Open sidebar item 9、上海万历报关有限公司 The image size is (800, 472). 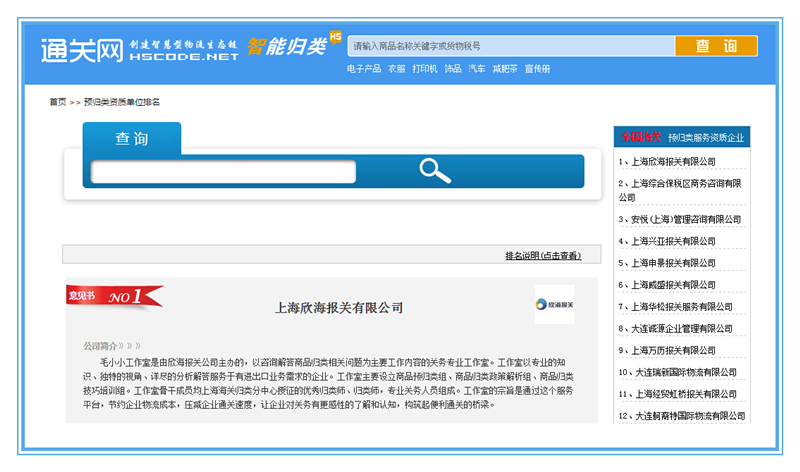tap(667, 351)
